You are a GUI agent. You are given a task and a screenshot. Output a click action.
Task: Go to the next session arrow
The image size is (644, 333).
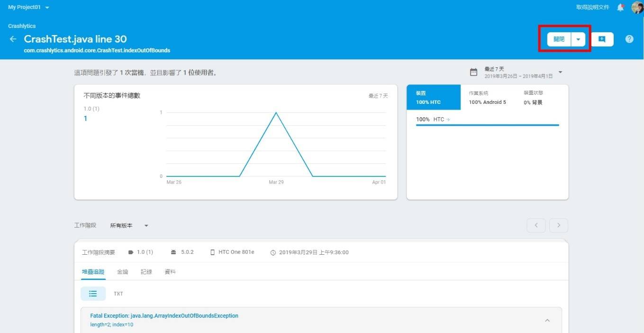click(x=558, y=225)
